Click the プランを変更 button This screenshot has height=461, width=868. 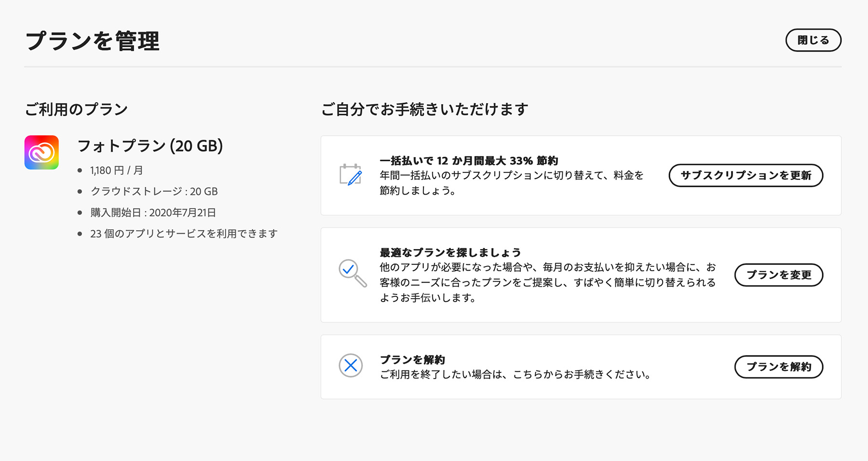tap(778, 275)
